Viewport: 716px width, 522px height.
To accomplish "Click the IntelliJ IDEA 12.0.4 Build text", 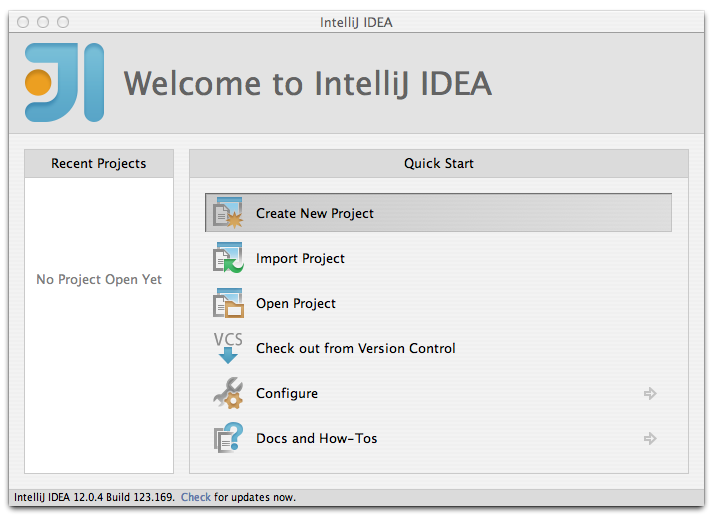I will point(94,497).
